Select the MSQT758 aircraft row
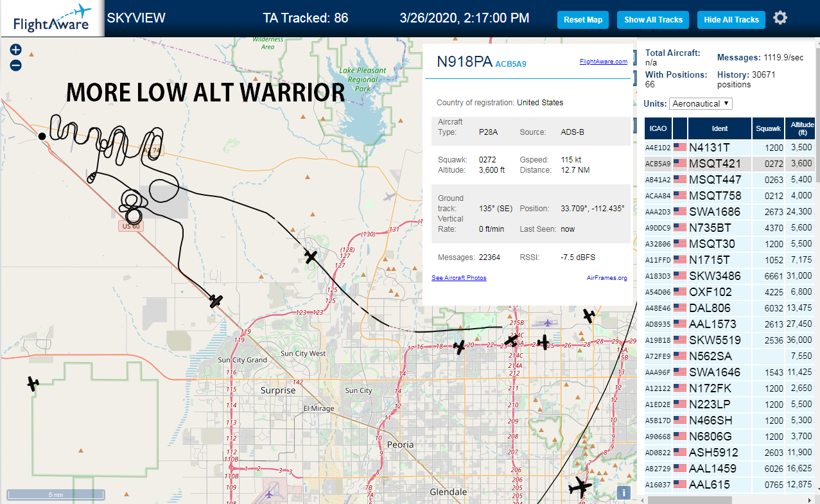The width and height of the screenshot is (820, 504). pos(730,196)
